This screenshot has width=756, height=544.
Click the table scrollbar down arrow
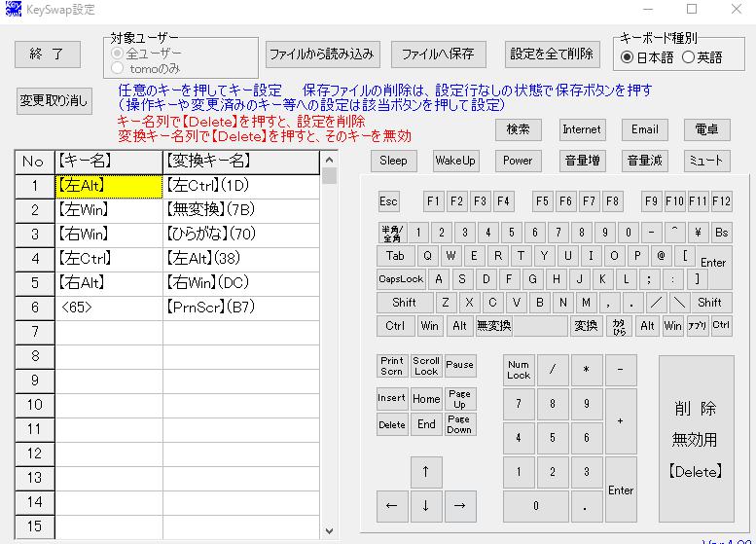coord(329,531)
